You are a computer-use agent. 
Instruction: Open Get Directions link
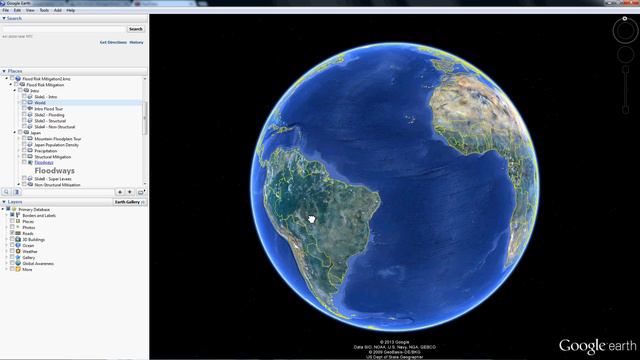[113, 42]
